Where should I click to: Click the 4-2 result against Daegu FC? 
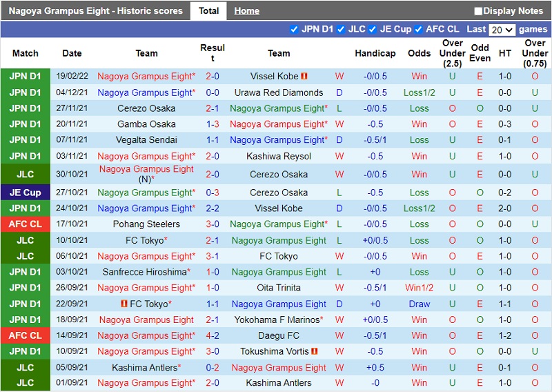click(213, 335)
